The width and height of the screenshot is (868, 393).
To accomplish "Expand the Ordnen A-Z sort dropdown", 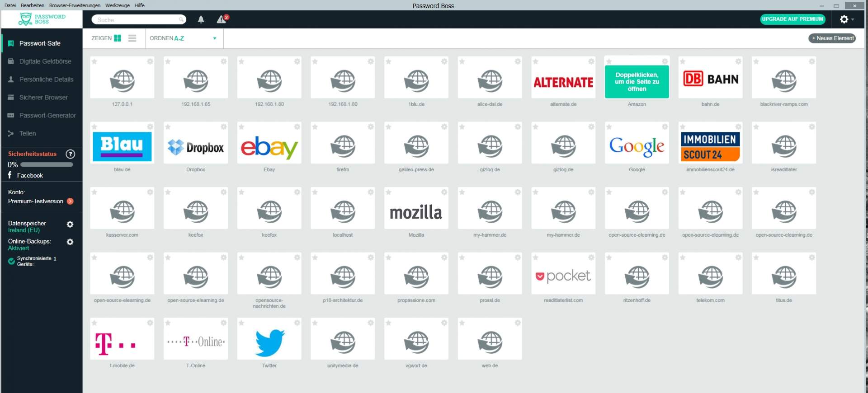I will [214, 38].
